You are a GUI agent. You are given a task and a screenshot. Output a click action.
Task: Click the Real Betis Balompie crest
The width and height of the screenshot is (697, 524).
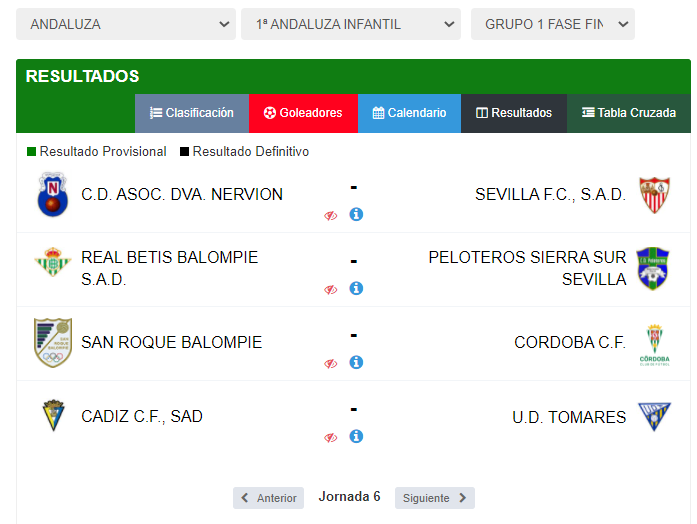pyautogui.click(x=53, y=262)
